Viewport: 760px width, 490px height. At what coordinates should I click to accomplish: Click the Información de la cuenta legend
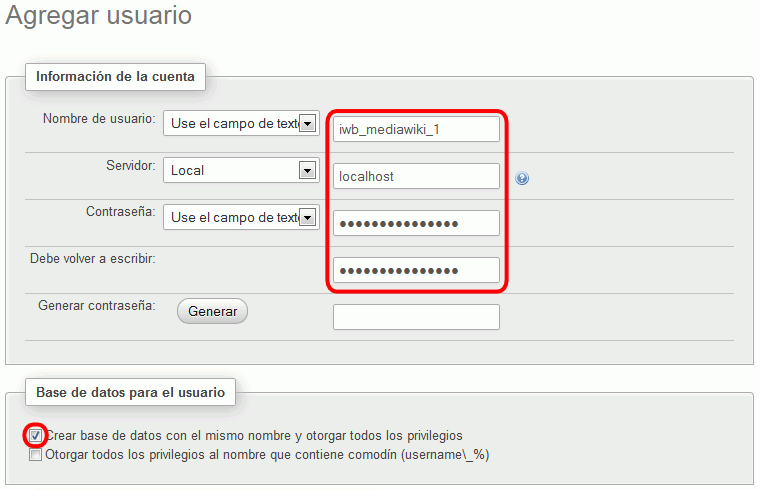(115, 77)
